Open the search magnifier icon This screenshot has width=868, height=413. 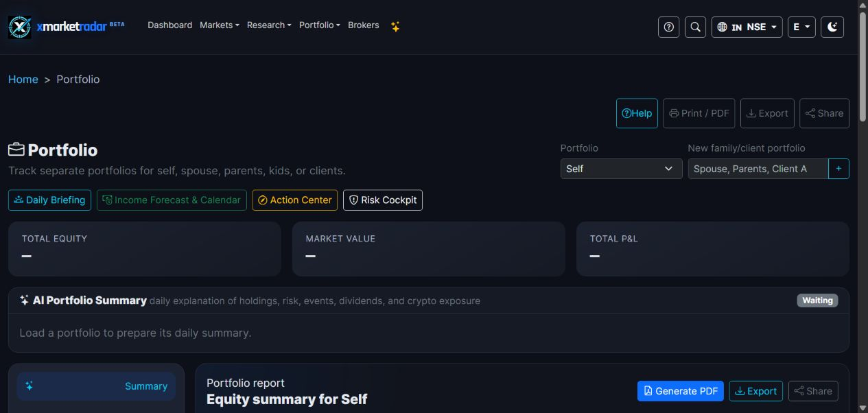point(695,27)
